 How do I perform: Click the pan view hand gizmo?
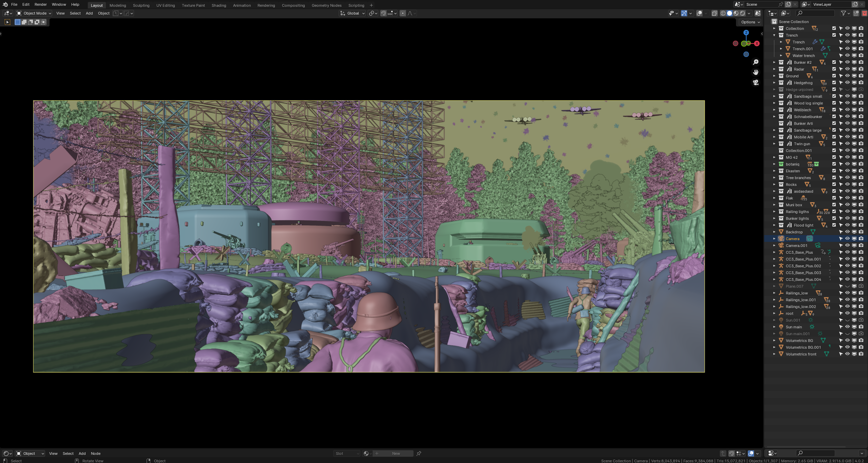(x=756, y=72)
